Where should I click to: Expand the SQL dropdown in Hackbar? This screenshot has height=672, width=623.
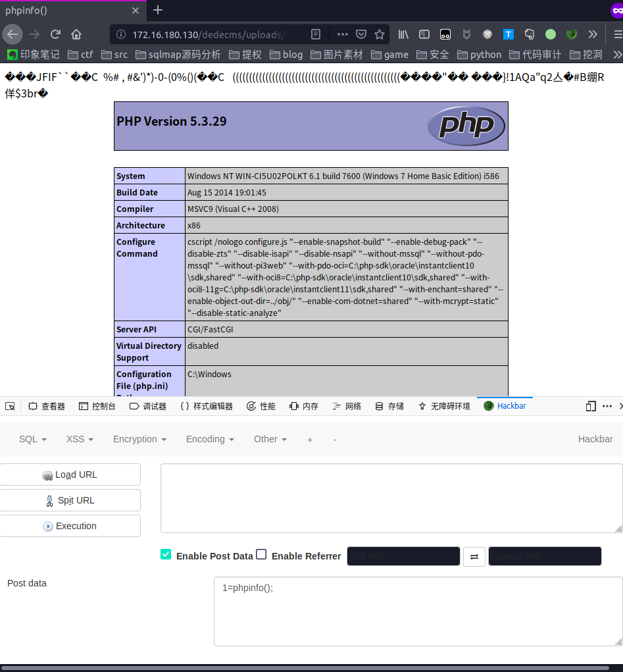tap(32, 439)
